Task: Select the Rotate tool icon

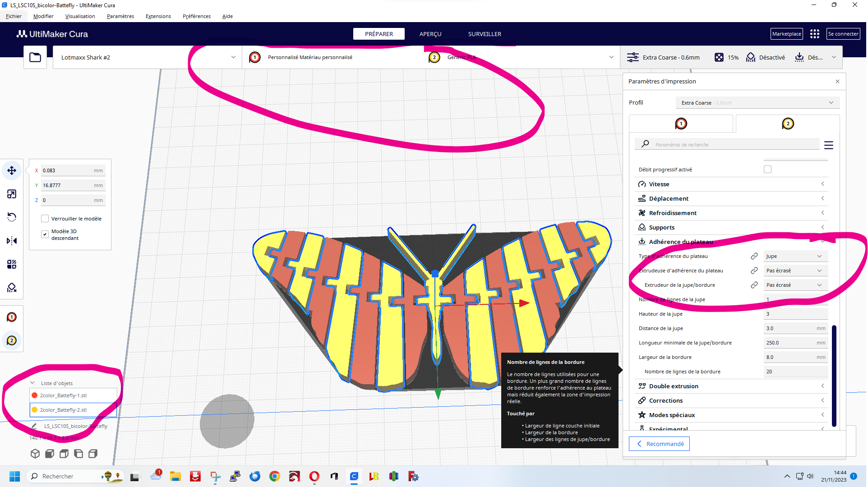Action: pos(12,217)
